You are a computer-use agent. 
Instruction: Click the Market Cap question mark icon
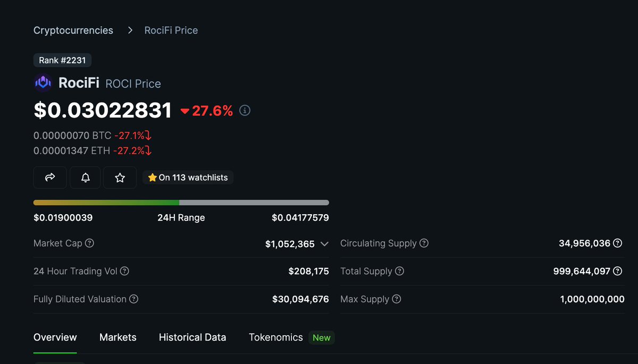(x=89, y=243)
